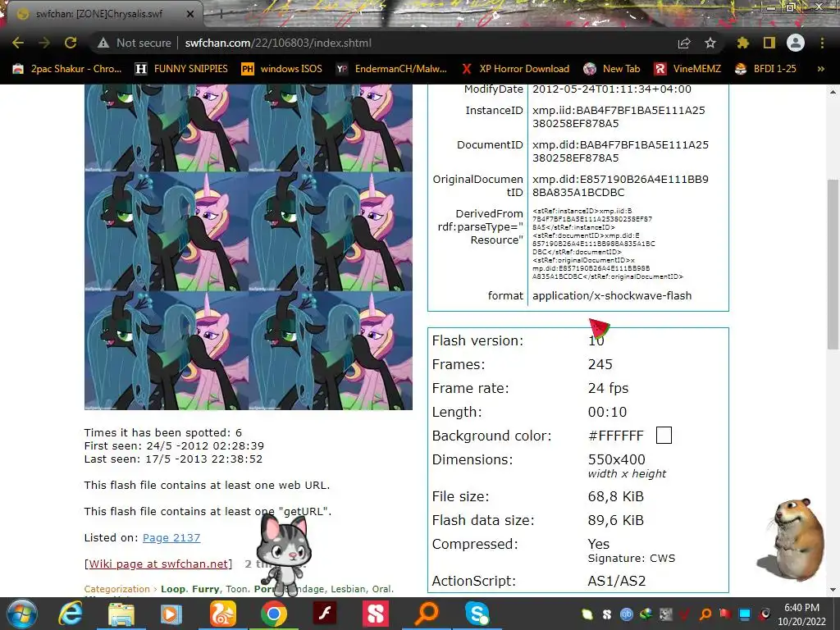The height and width of the screenshot is (630, 840).
Task: Click the page vertical scrollbar thumb
Action: coord(833,265)
